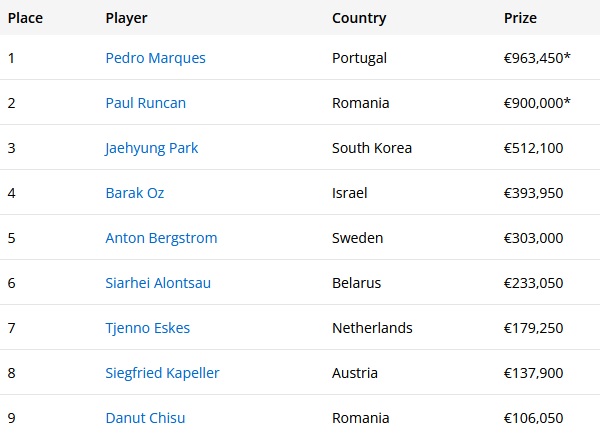This screenshot has width=600, height=434.
Task: Click the Prize column header
Action: coord(520,18)
